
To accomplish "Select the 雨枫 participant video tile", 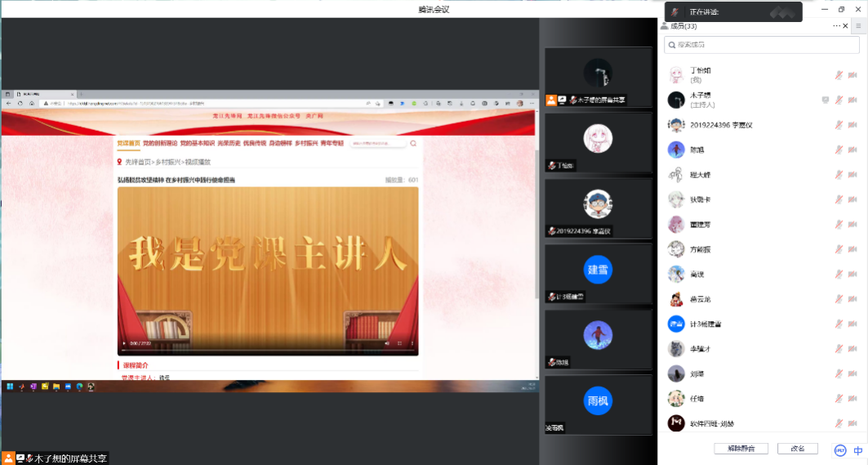I will pos(599,404).
